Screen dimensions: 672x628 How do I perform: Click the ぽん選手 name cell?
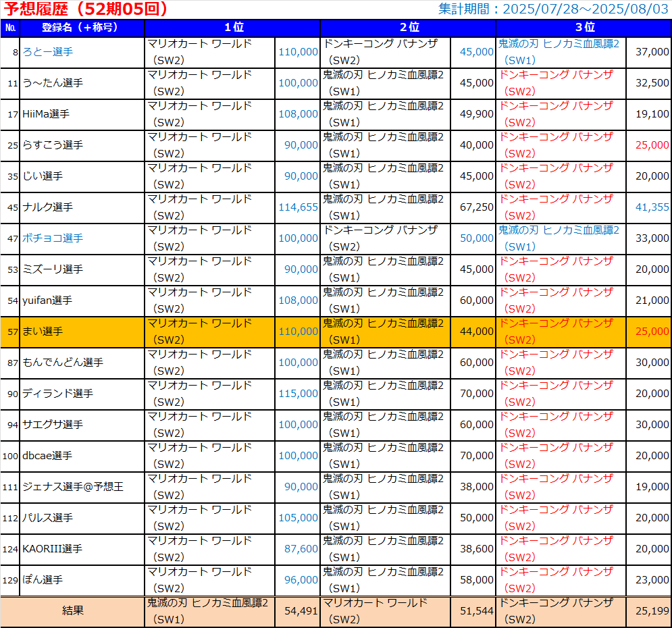(82, 581)
